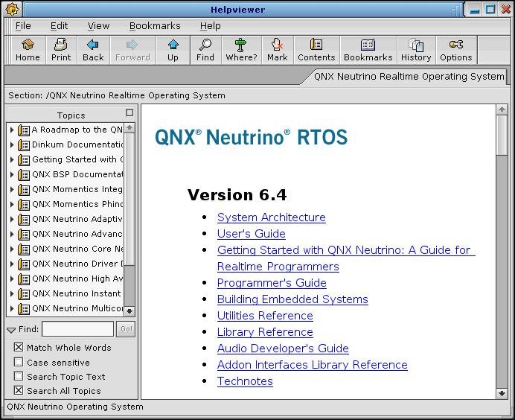The image size is (515, 420).
Task: Open Bookmarks from the toolbar
Action: tap(368, 50)
